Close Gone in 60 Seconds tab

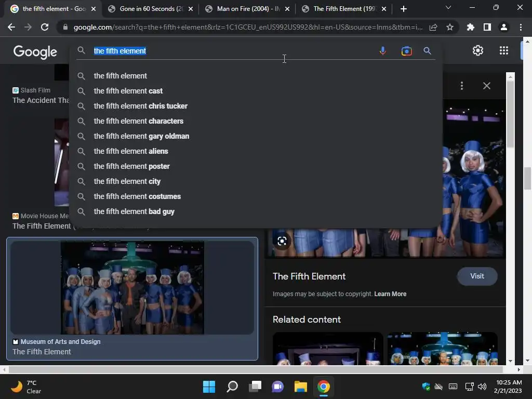pos(191,9)
